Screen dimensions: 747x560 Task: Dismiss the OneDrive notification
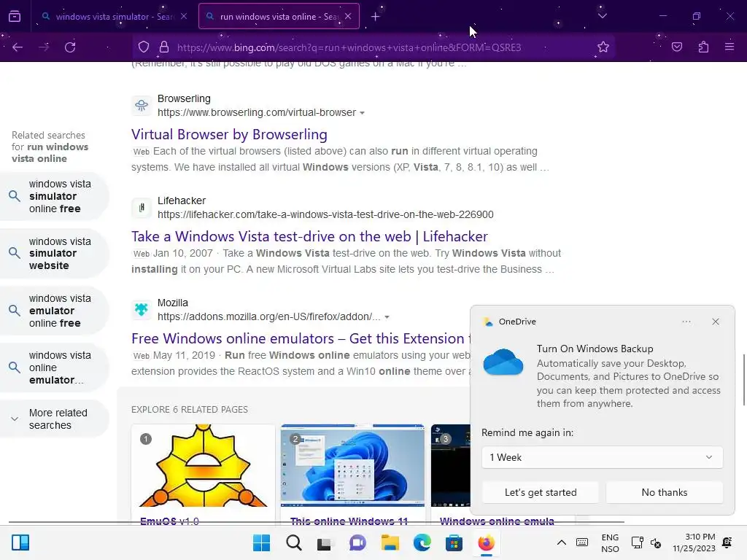716,322
